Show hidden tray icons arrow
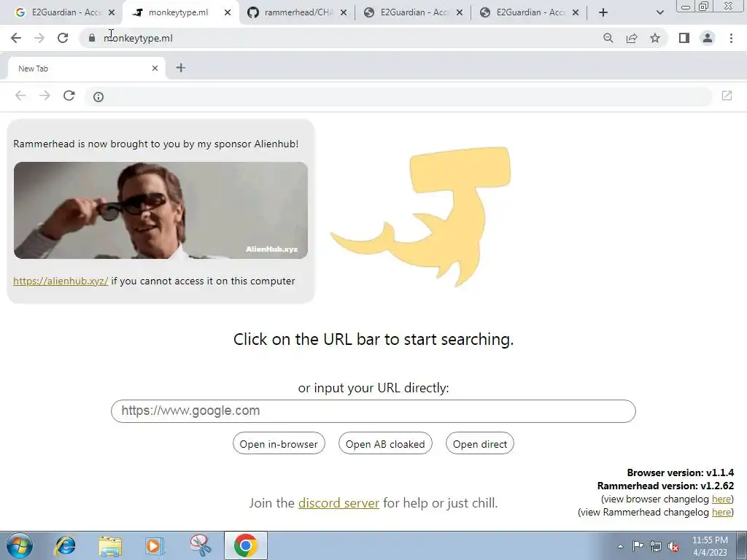Viewport: 747px width, 560px height. [x=620, y=546]
